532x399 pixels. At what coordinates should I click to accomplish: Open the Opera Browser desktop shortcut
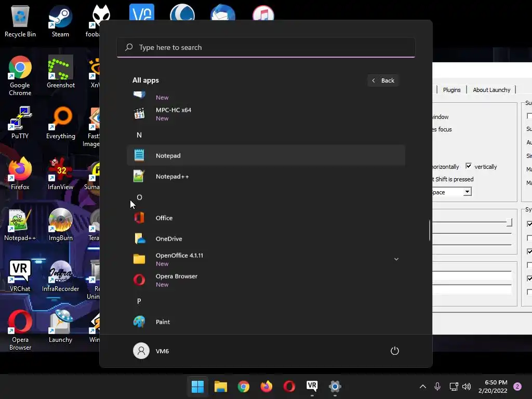click(x=20, y=330)
